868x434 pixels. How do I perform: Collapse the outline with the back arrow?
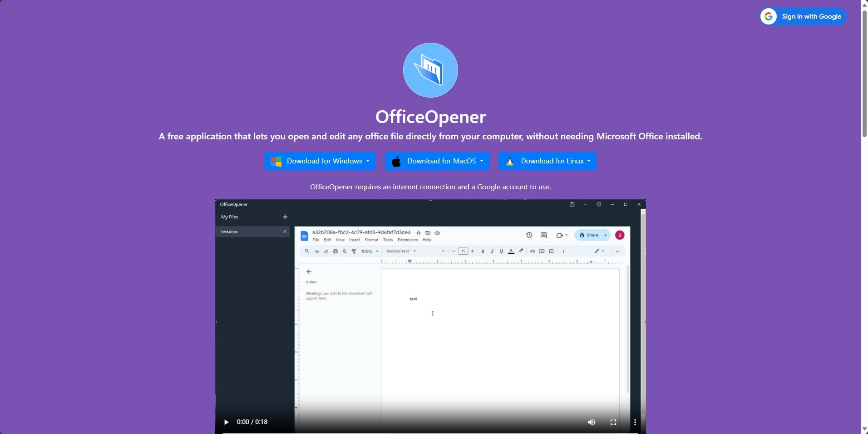[x=309, y=271]
